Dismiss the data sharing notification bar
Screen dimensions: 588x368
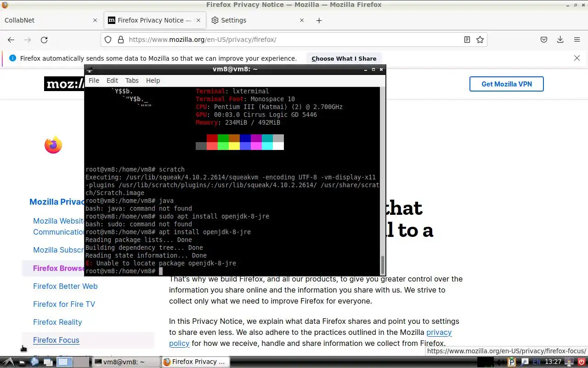[577, 58]
